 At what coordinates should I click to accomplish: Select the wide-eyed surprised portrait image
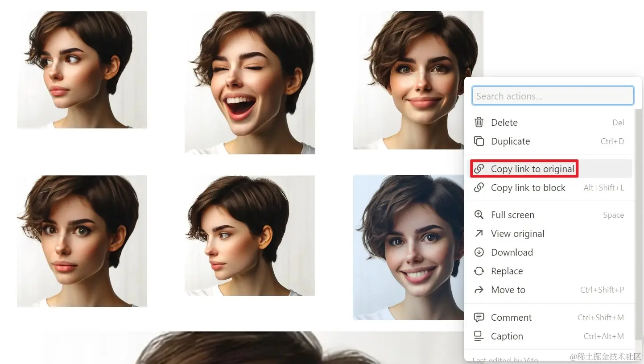(x=82, y=241)
